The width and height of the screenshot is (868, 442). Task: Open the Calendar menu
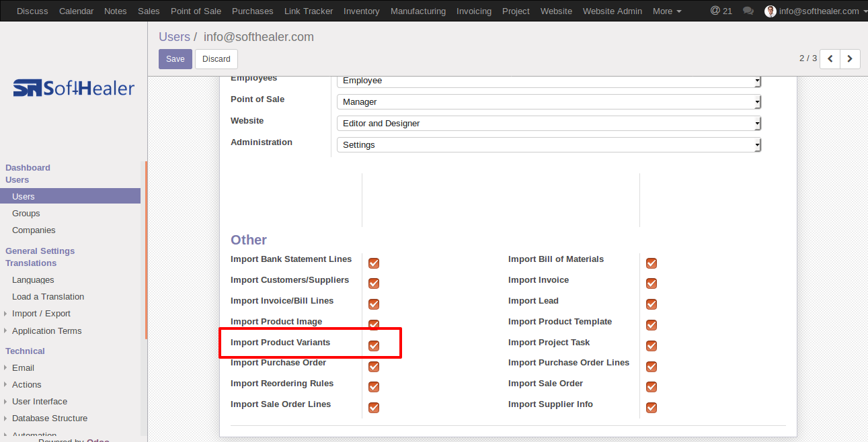coord(76,11)
